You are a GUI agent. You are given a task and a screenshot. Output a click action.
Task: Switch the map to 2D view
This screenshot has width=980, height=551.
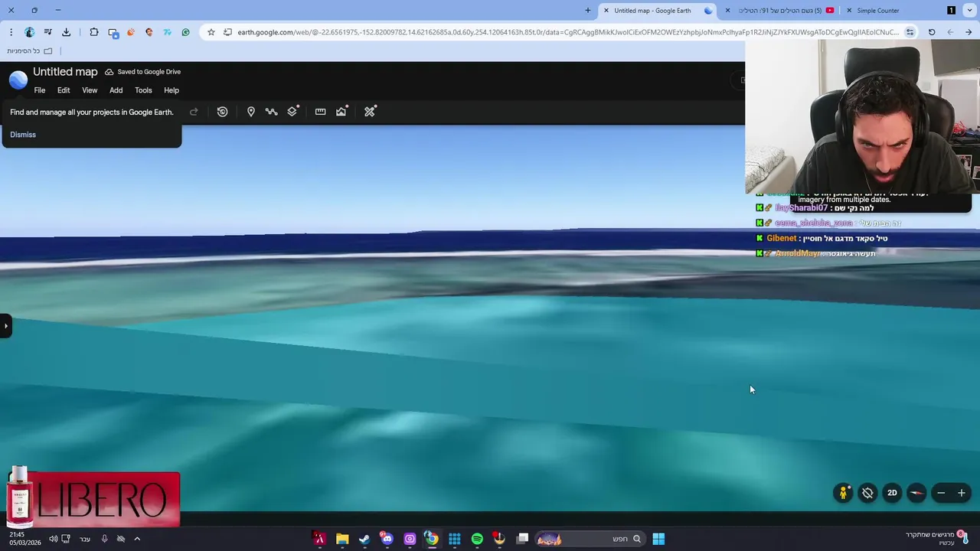(892, 493)
